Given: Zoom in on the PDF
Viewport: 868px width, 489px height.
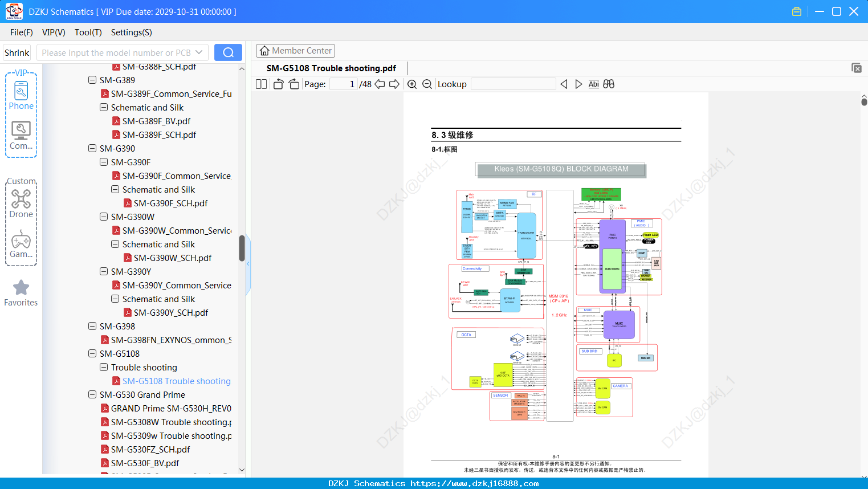Looking at the screenshot, I should click(412, 84).
